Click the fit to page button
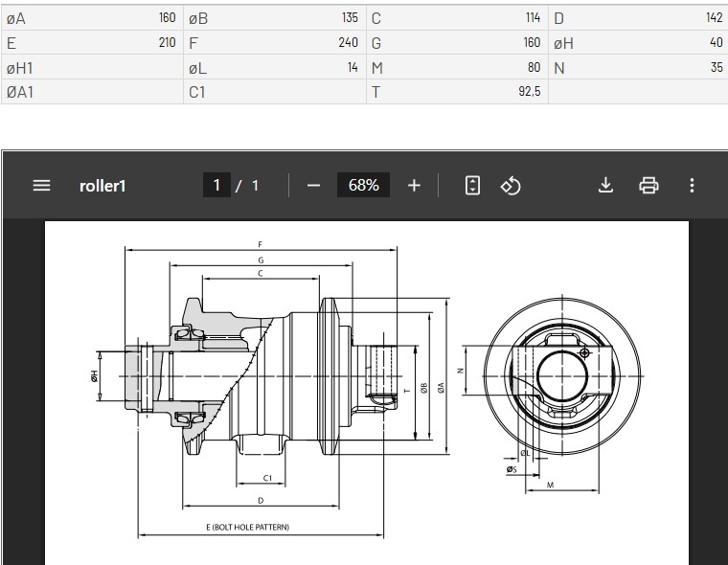The height and width of the screenshot is (565, 728). click(x=472, y=186)
